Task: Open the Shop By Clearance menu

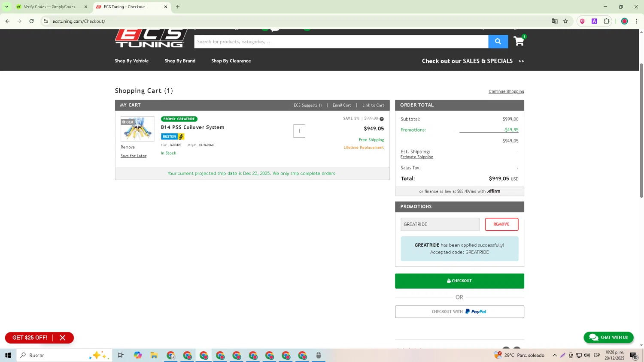Action: (231, 61)
